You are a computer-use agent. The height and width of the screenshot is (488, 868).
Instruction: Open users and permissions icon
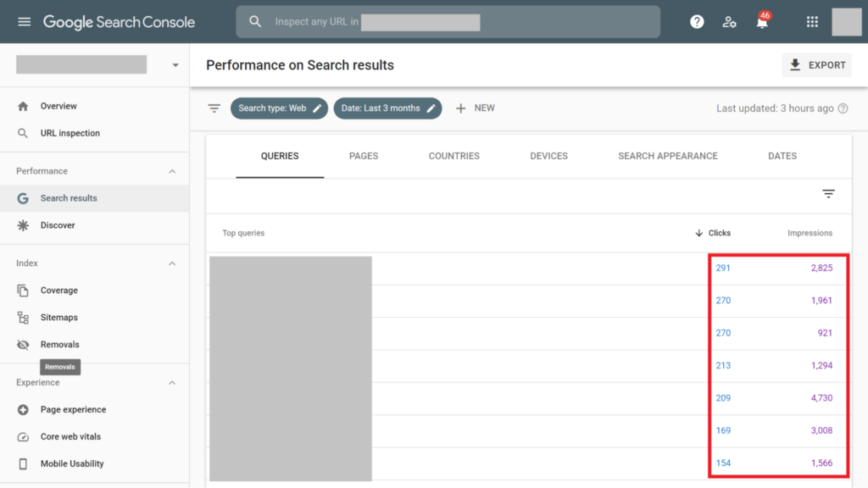coord(729,21)
